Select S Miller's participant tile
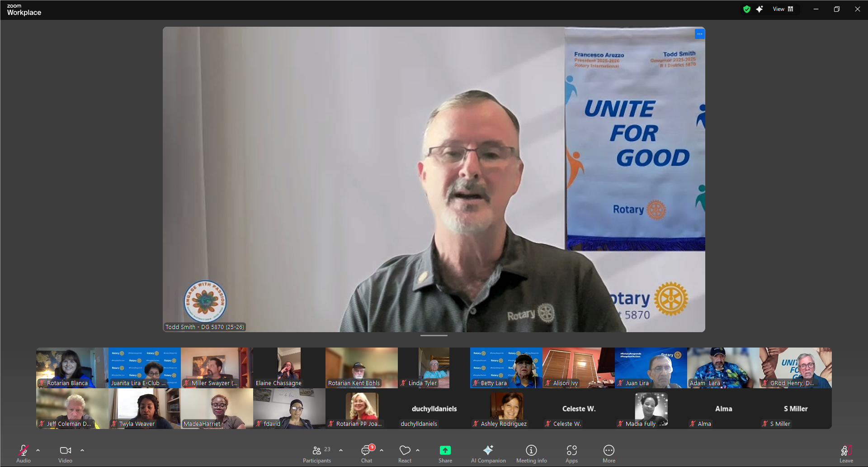Screen dimensions: 868x467 (796, 409)
